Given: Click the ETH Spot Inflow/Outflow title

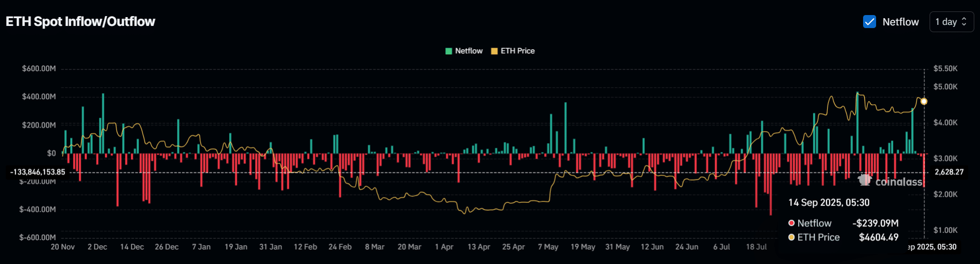Looking at the screenshot, I should (81, 22).
